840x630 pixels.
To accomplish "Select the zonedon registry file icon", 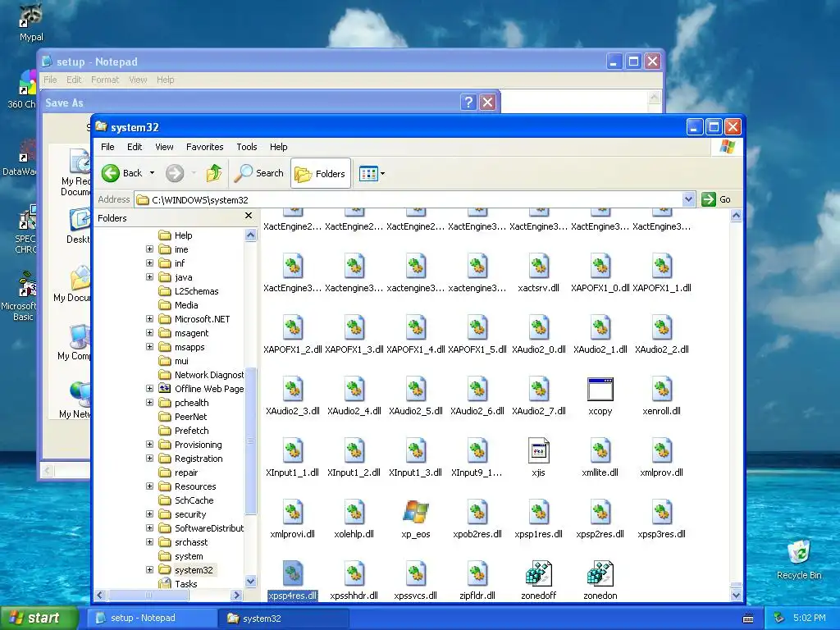I will [x=600, y=573].
